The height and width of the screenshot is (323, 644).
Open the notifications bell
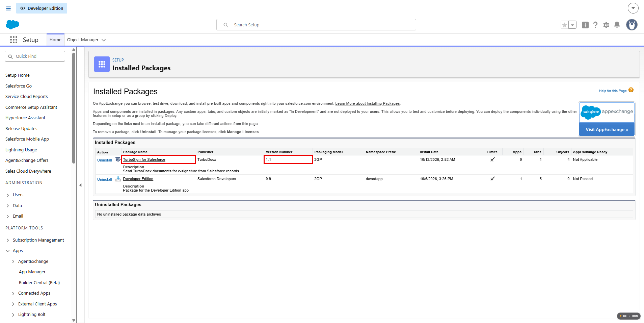(617, 25)
